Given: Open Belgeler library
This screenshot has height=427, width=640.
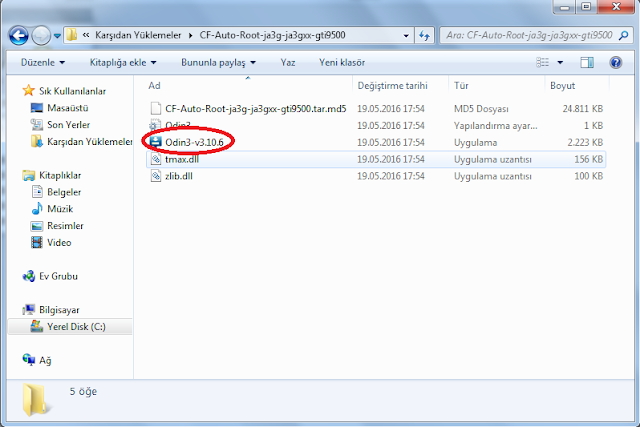Looking at the screenshot, I should 64,192.
